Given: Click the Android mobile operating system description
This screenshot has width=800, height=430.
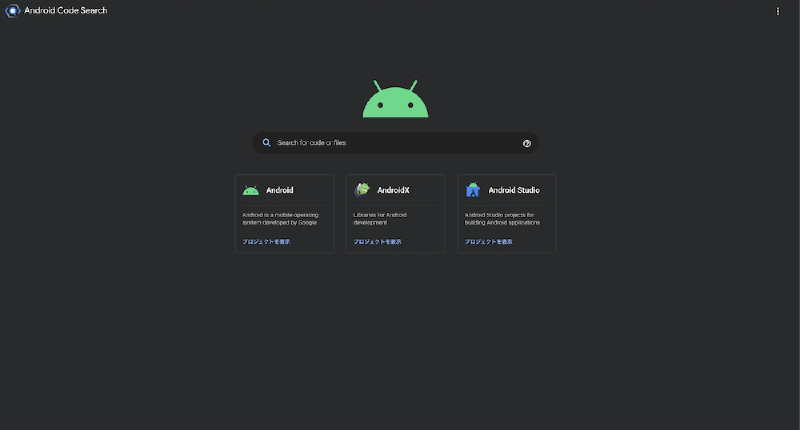Looking at the screenshot, I should [x=280, y=218].
